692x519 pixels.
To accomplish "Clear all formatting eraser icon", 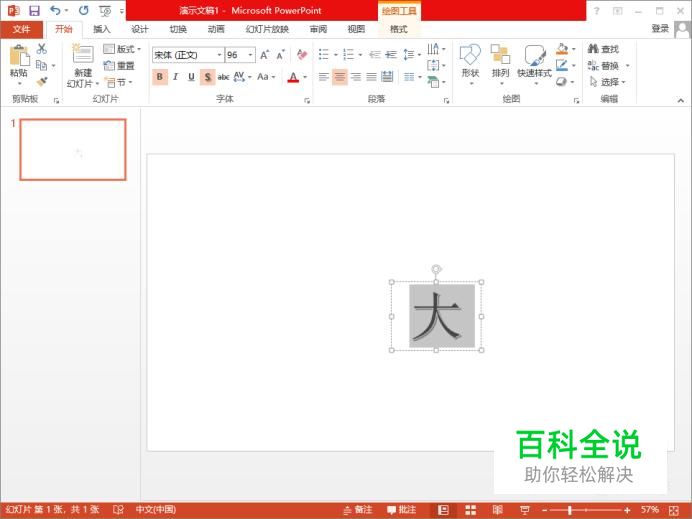I will point(302,55).
